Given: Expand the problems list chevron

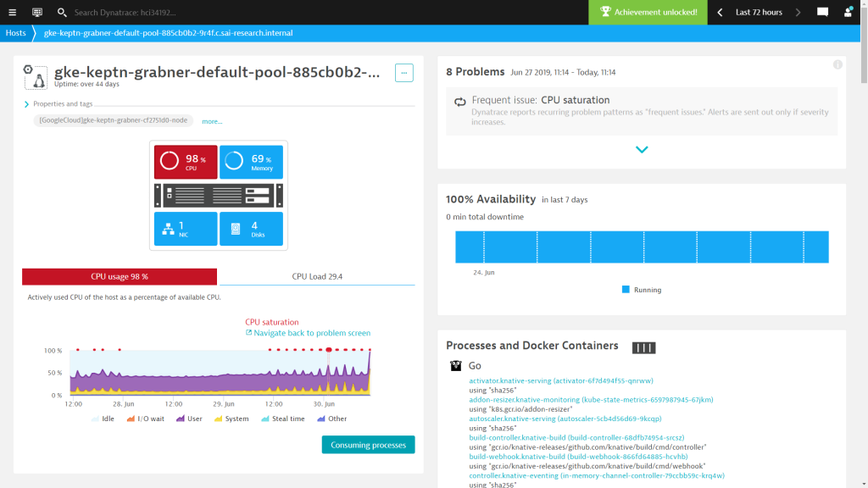Looking at the screenshot, I should (x=642, y=150).
